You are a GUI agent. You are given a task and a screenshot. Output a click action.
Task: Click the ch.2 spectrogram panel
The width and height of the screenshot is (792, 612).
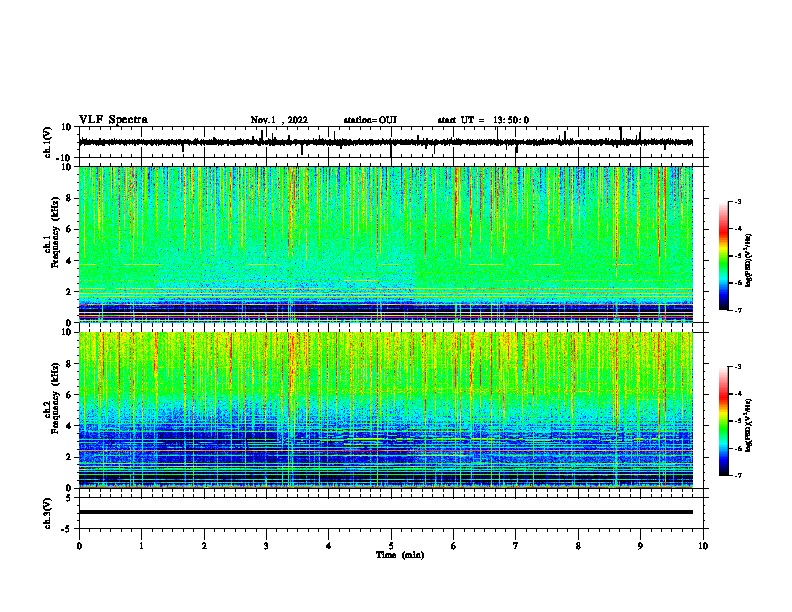[386, 410]
